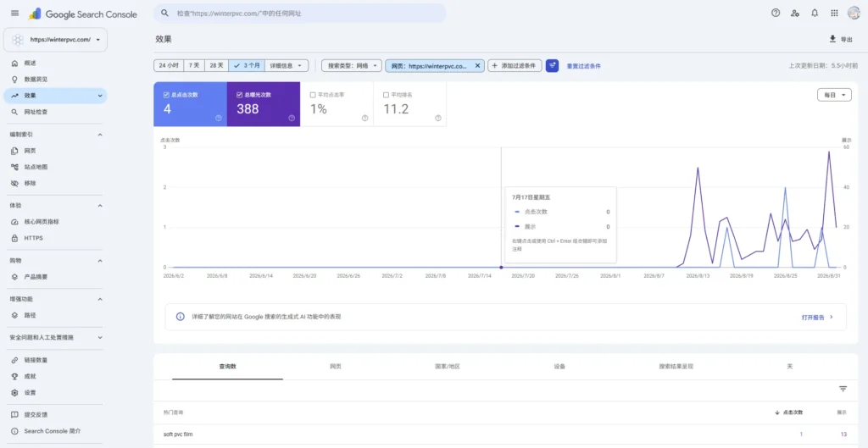
Task: Remove the 网页 filter chip
Action: pyautogui.click(x=477, y=66)
